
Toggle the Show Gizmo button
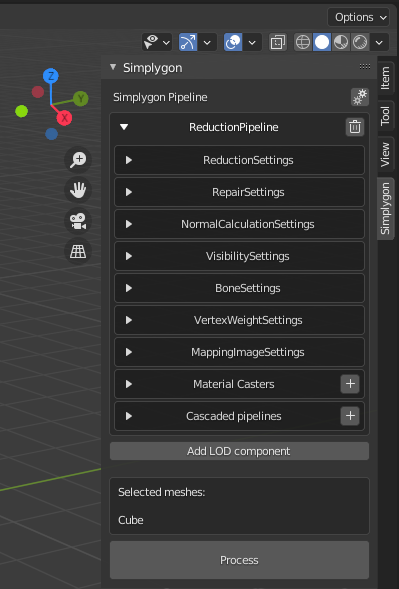tap(188, 42)
